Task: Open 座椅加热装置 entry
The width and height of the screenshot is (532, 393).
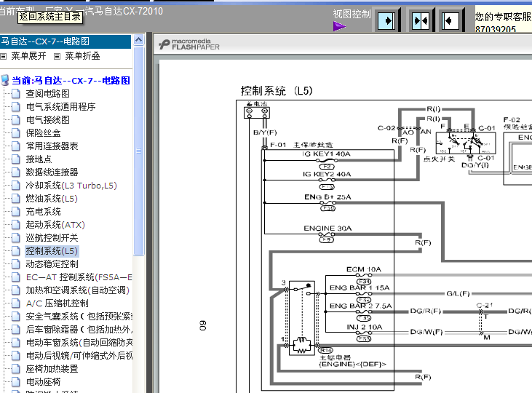Action: pyautogui.click(x=52, y=369)
